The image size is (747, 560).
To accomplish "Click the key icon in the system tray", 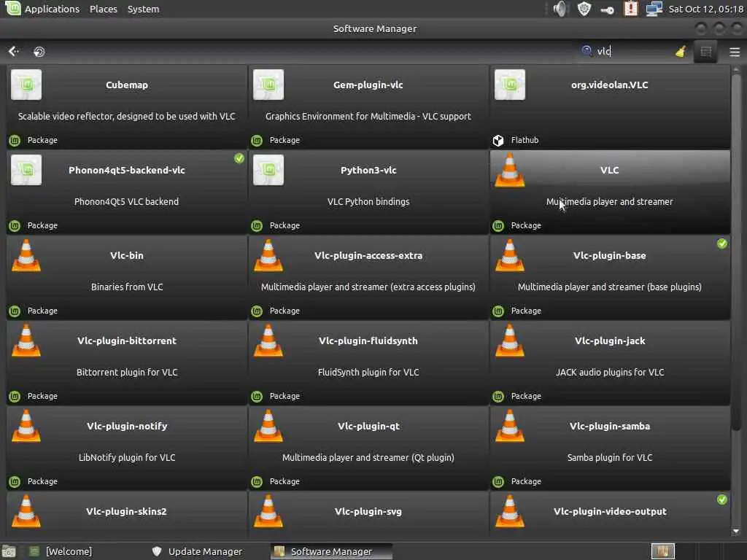I will pos(607,9).
